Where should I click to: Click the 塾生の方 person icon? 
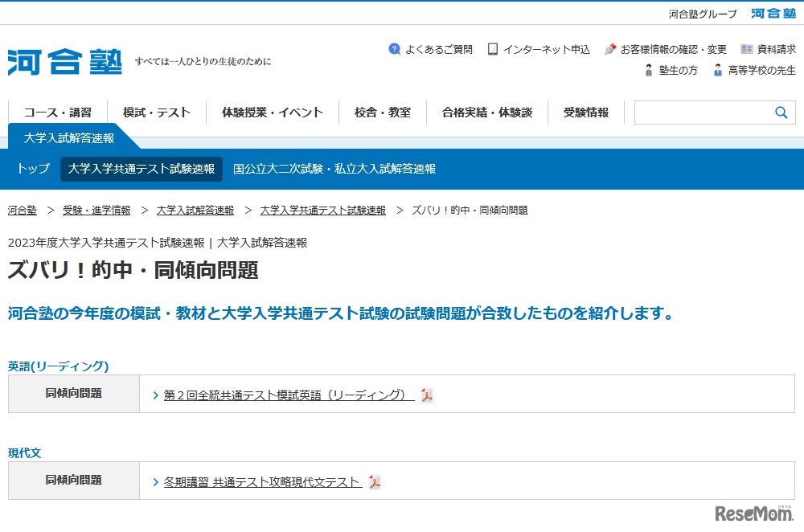tap(649, 70)
